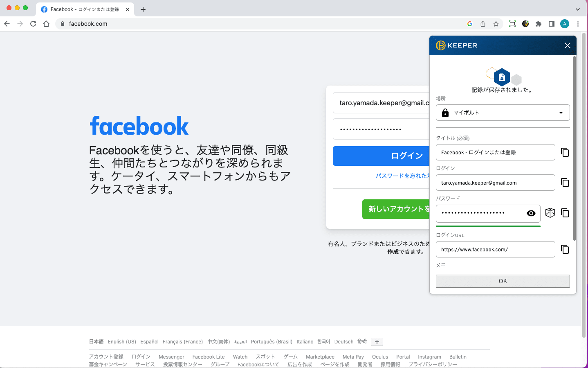
Task: Copy the login email in Keeper
Action: pyautogui.click(x=565, y=183)
